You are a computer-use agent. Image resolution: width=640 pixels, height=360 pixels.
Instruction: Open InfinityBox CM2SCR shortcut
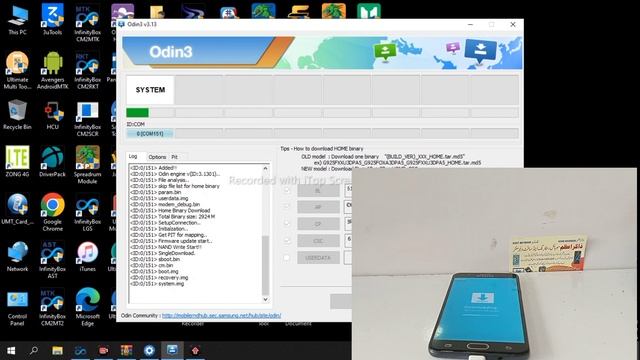87,118
